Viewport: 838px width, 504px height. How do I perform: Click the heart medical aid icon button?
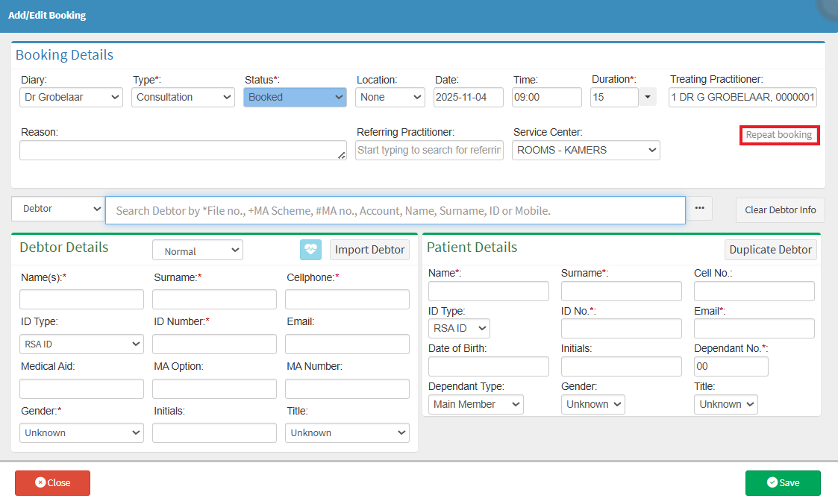pos(310,250)
